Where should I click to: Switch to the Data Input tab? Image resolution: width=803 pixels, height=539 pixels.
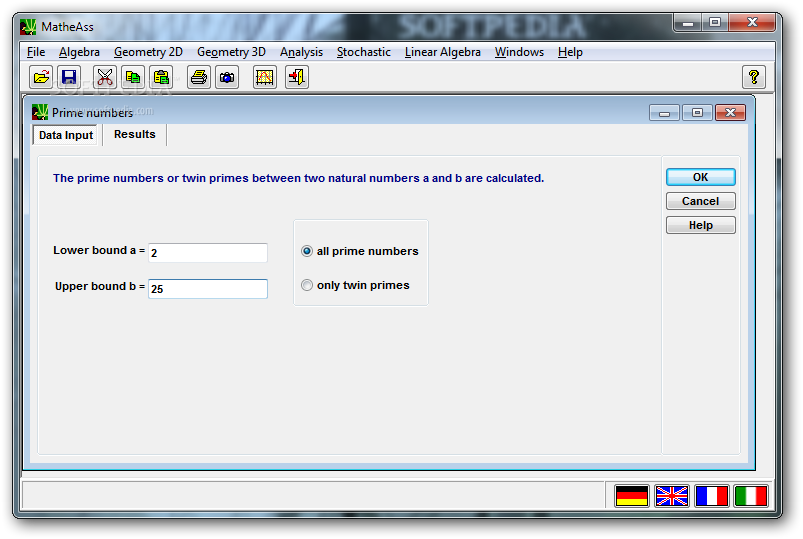point(66,135)
